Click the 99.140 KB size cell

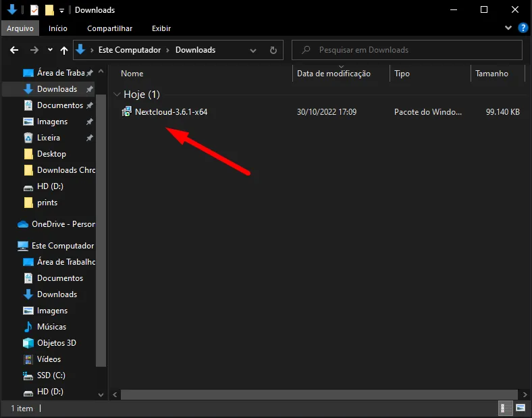pyautogui.click(x=502, y=112)
